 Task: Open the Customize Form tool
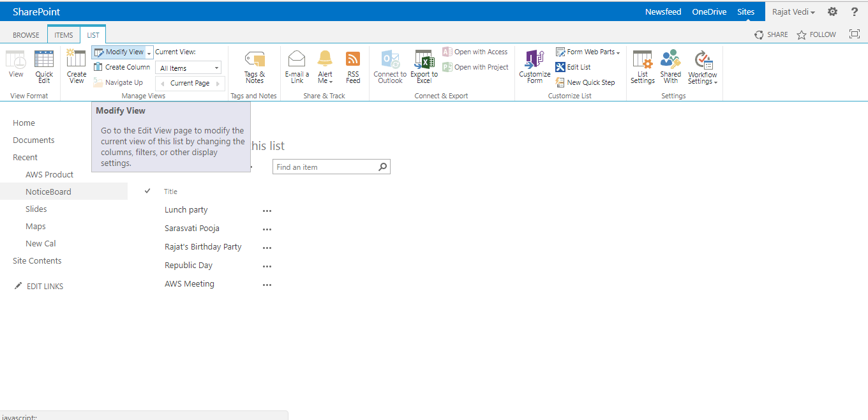point(534,66)
